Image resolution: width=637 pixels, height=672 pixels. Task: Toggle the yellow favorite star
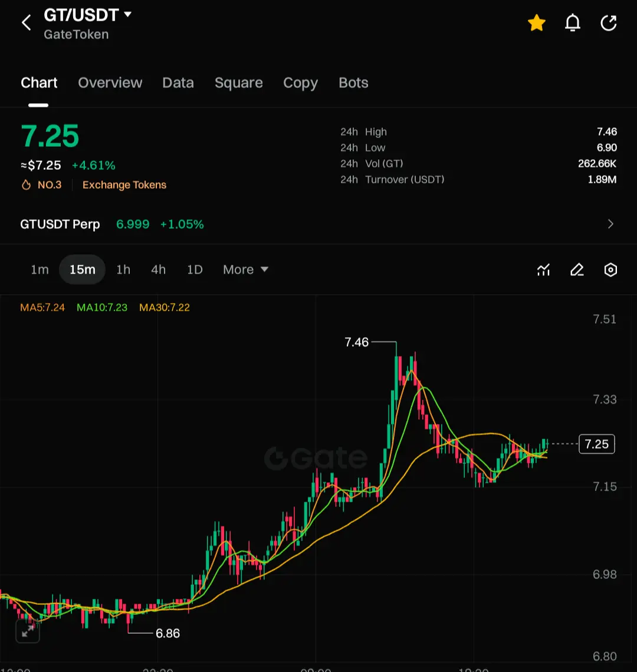click(x=537, y=23)
